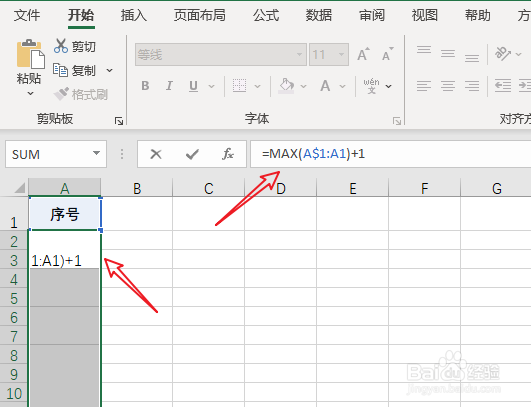Expand the underline style dropdown arrow
531x407 pixels.
point(212,86)
